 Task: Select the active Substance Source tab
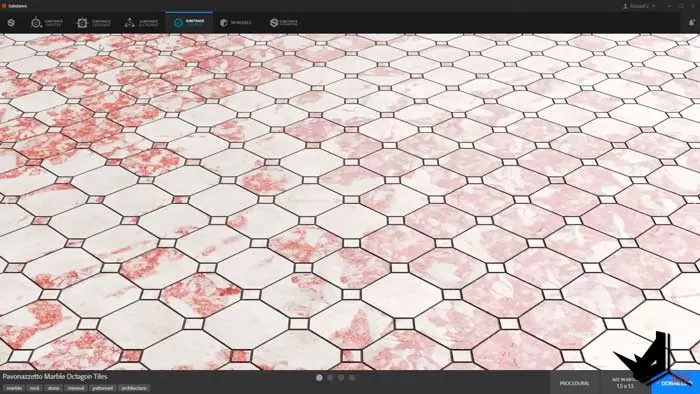[189, 22]
